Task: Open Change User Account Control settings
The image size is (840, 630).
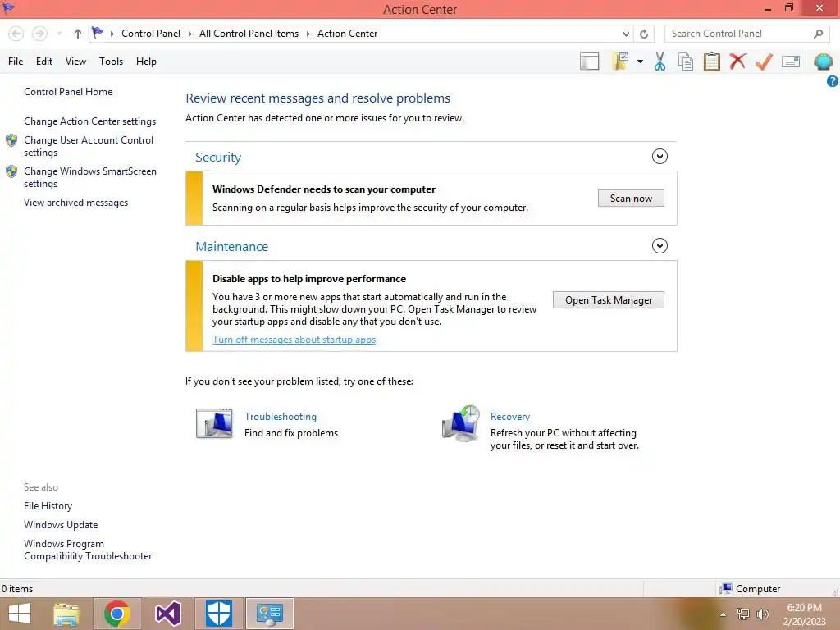Action: point(89,146)
